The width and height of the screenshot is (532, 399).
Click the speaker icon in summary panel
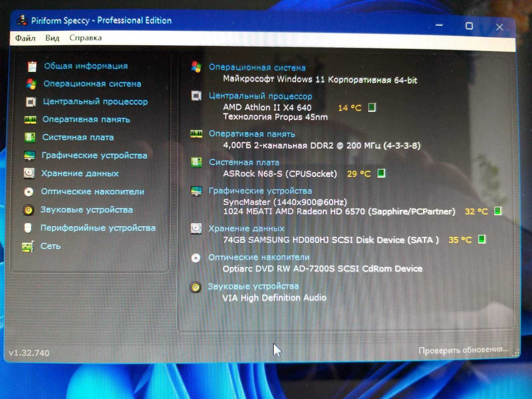point(196,287)
